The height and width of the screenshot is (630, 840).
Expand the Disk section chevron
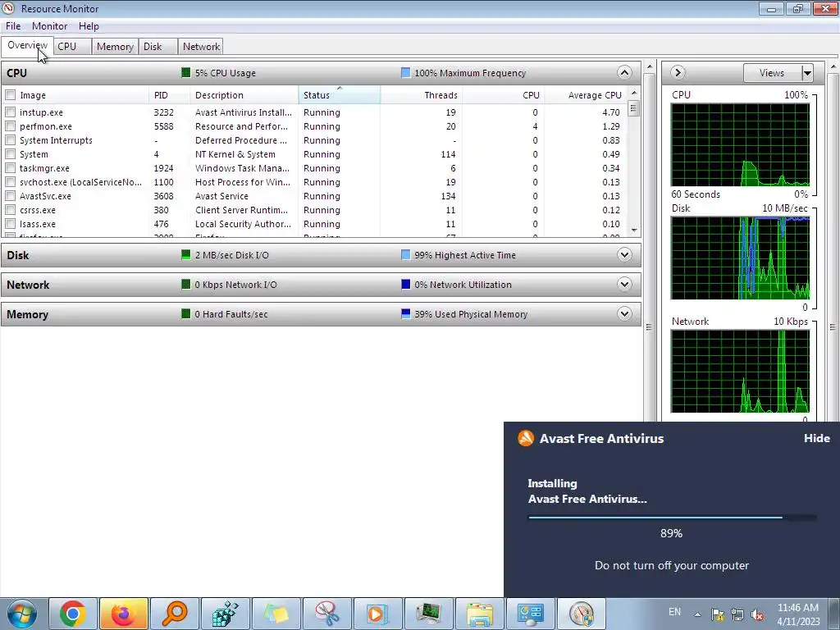point(624,254)
